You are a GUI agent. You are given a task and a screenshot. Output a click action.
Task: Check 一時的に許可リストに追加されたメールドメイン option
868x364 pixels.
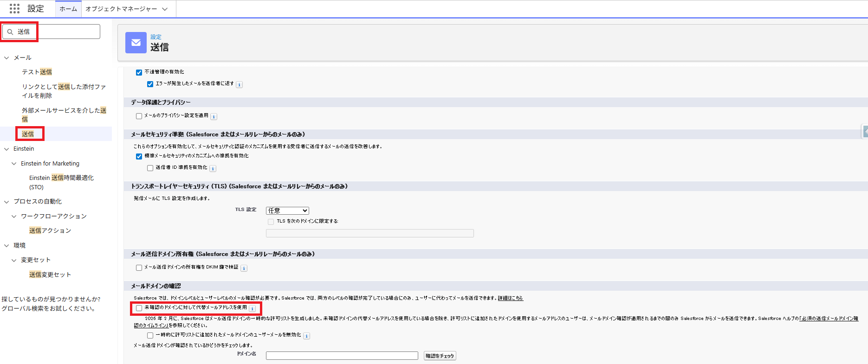point(150,335)
